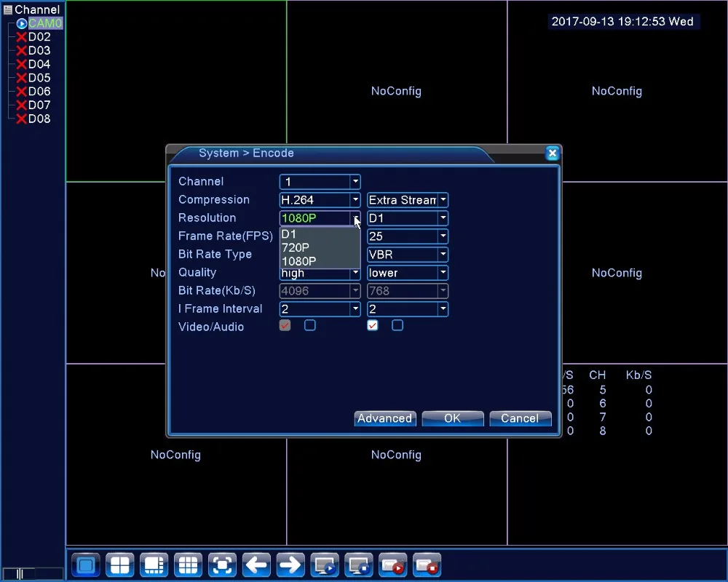The image size is (728, 582).
Task: Choose 1080P from the resolution list
Action: tap(320, 261)
